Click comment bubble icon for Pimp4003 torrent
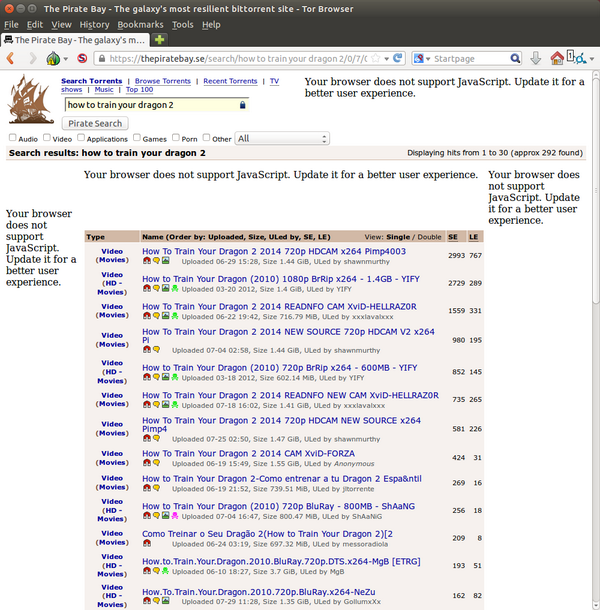 (156, 261)
